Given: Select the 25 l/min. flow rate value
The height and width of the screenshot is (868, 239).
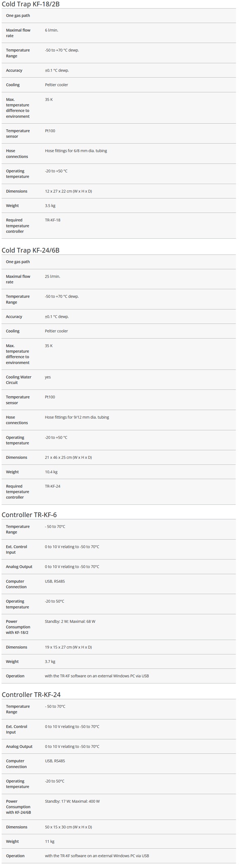Looking at the screenshot, I should [53, 276].
